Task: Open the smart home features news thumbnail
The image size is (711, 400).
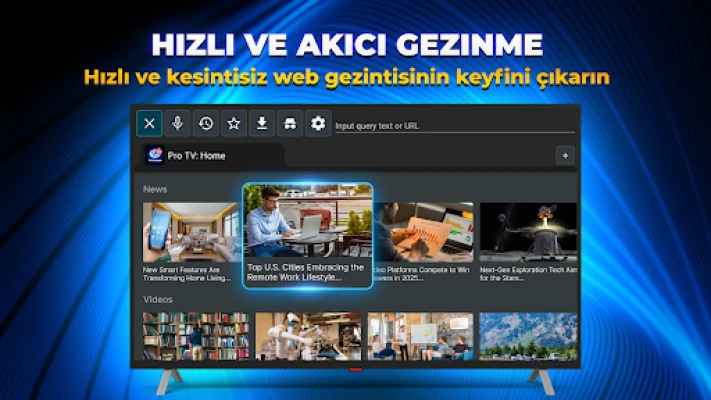Action: tap(190, 232)
